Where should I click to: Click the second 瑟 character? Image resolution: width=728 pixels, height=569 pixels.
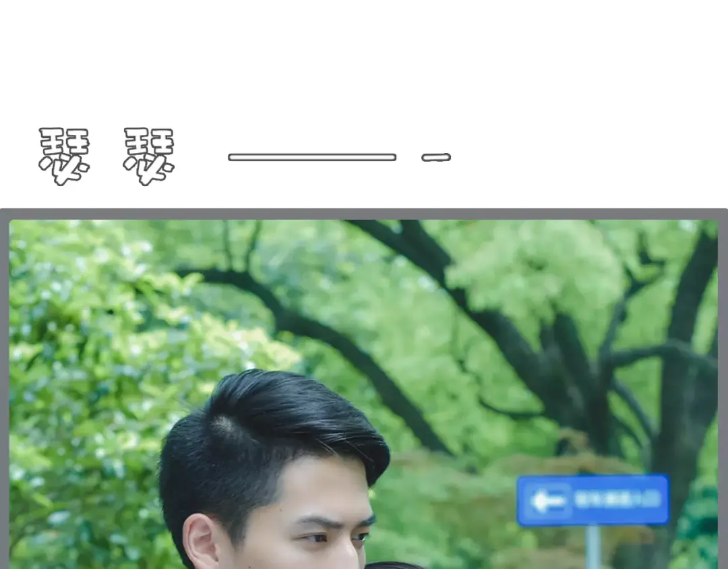pos(149,156)
